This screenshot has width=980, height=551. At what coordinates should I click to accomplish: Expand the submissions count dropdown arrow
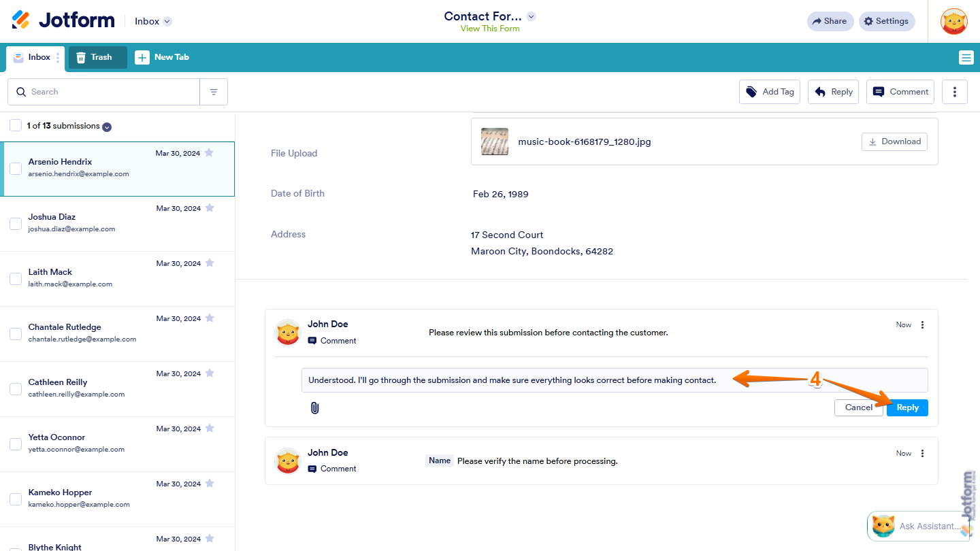pyautogui.click(x=107, y=127)
